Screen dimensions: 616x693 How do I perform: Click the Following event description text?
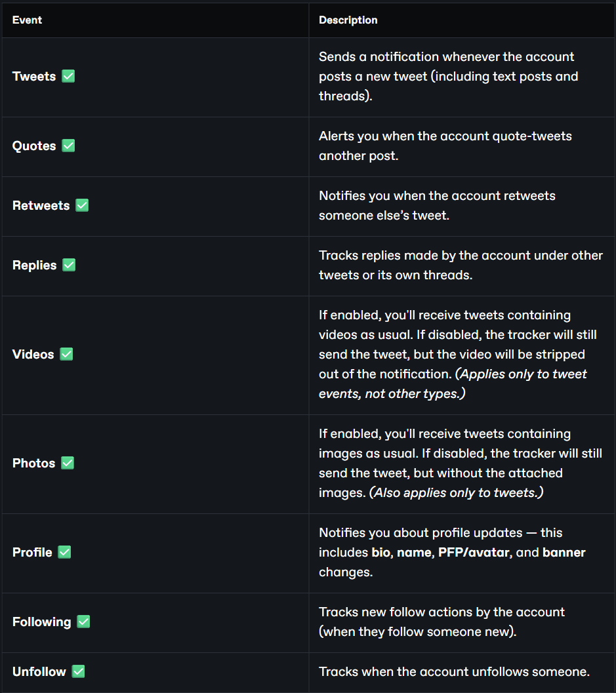[441, 622]
